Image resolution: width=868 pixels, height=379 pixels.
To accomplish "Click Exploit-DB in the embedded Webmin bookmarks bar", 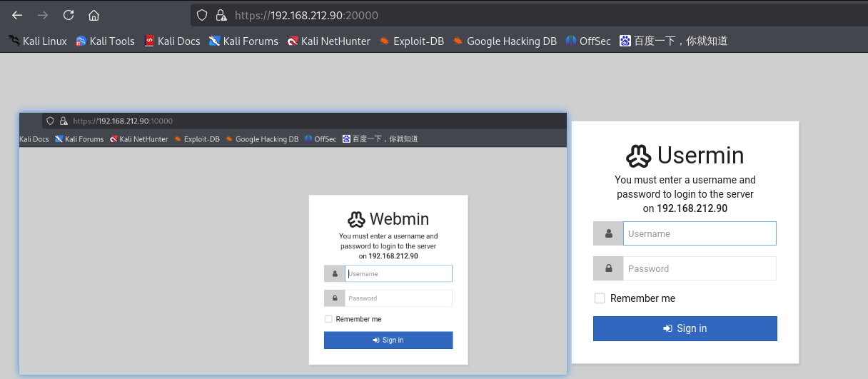I will coord(197,139).
